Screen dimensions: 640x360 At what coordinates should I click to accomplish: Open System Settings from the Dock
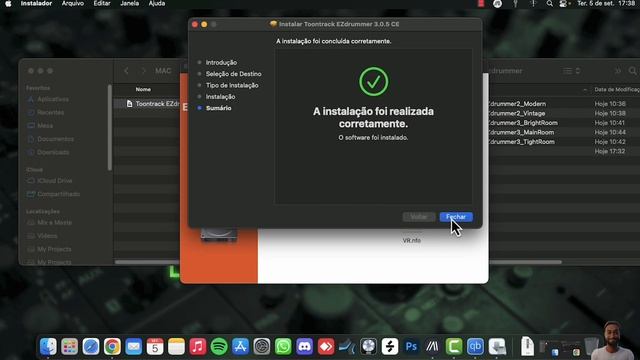pyautogui.click(x=262, y=347)
